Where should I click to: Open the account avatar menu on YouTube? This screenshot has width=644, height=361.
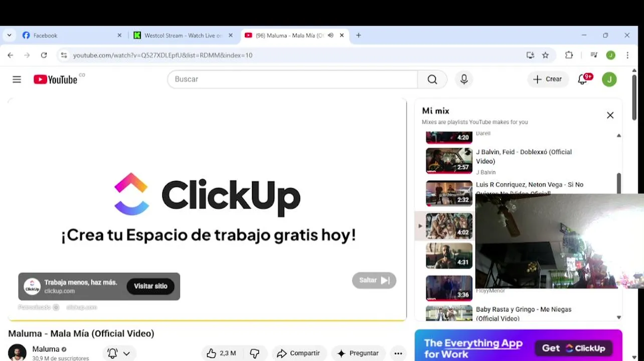point(609,79)
